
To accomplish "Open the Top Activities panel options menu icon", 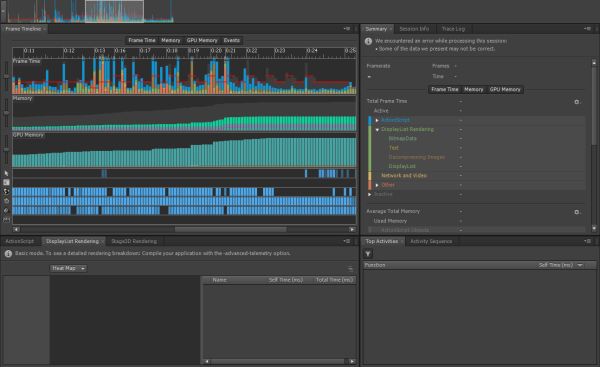I will tap(587, 241).
